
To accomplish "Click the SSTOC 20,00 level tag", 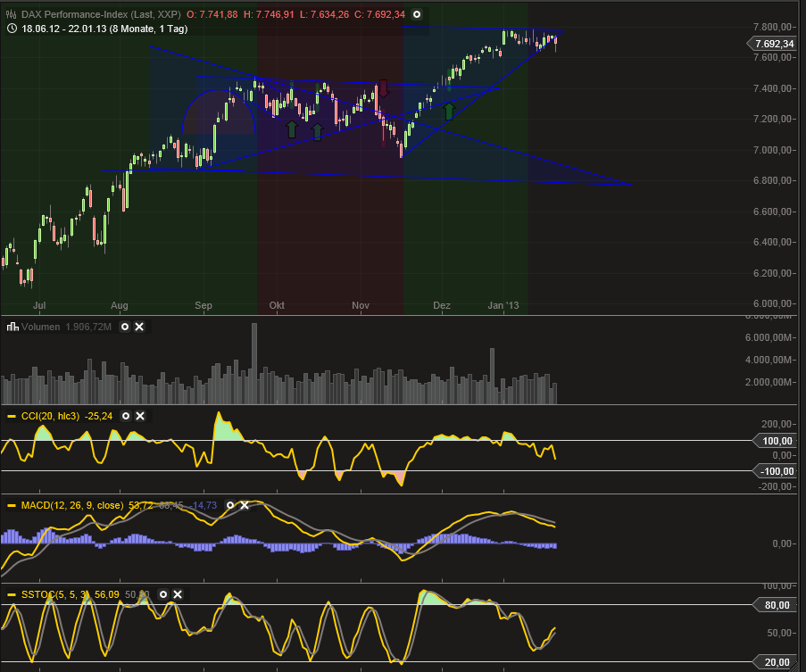I will pos(775,662).
